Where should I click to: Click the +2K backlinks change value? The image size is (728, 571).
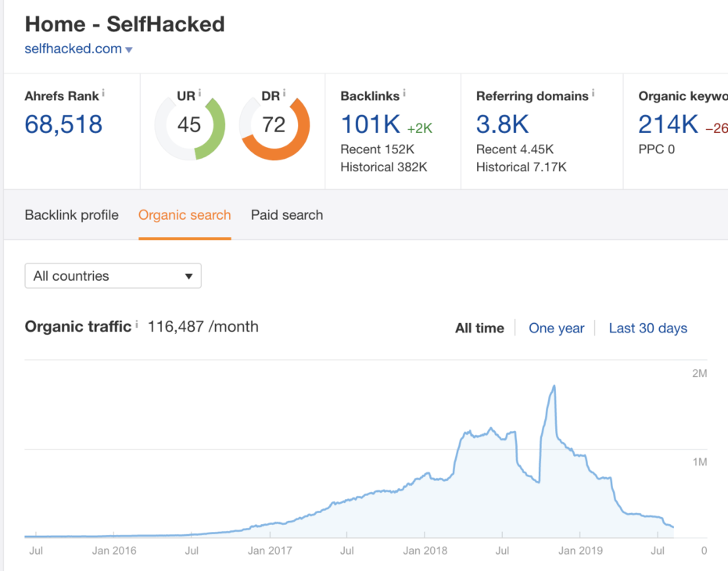[420, 128]
